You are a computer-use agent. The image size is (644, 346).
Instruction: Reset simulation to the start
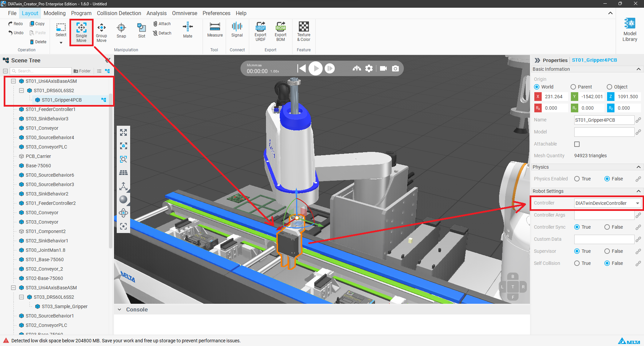302,68
